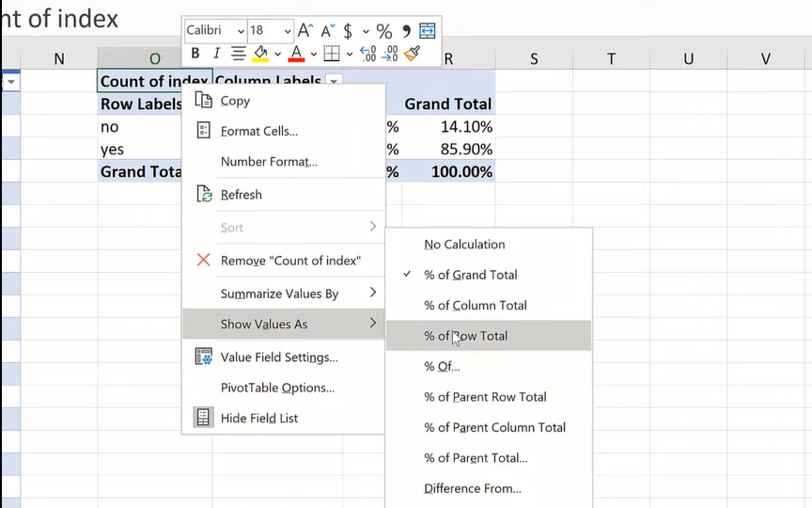Click the Grand Total header cell

448,103
